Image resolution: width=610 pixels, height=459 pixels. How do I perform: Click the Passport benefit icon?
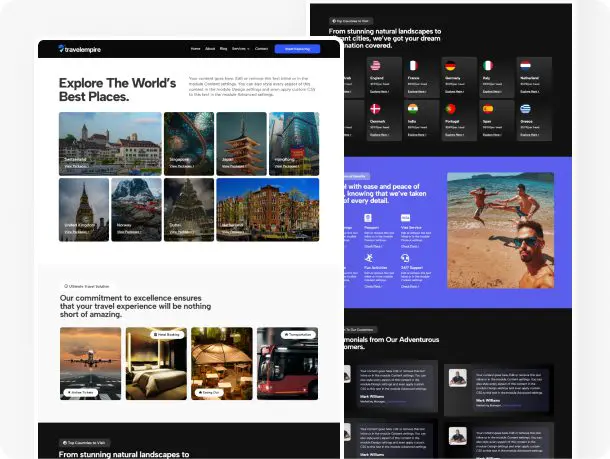(368, 218)
